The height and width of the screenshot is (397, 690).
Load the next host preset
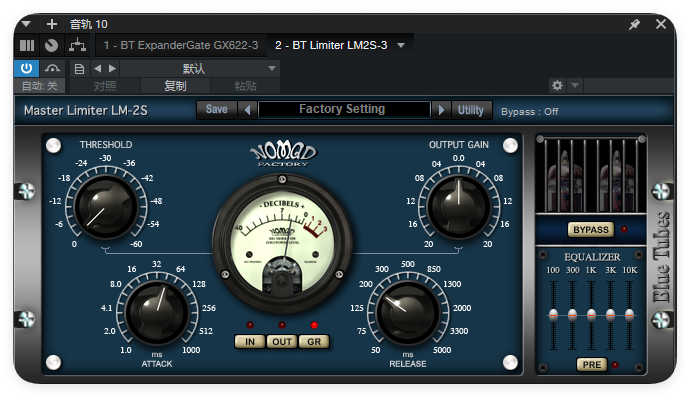pyautogui.click(x=112, y=68)
